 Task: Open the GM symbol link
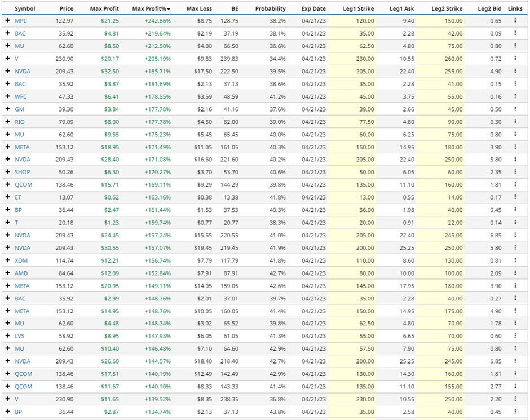pyautogui.click(x=19, y=109)
